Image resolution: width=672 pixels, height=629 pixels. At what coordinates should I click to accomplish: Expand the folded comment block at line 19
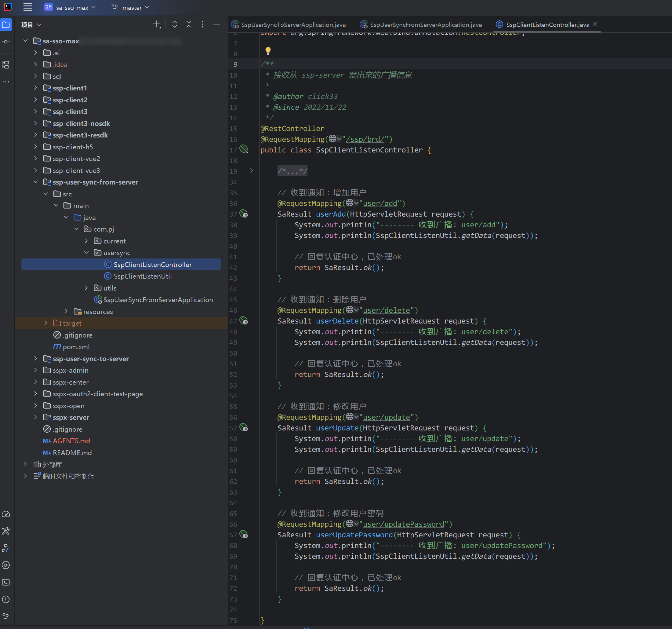[x=252, y=171]
